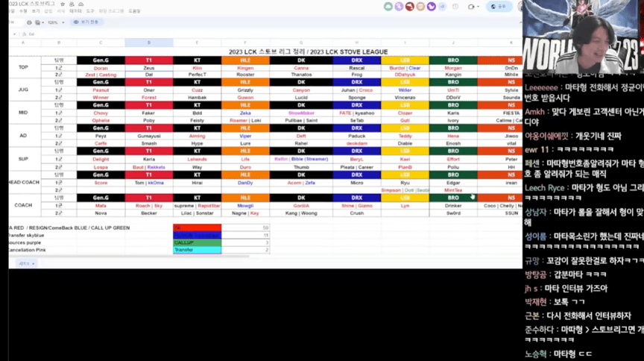
Task: Open the filter views dropdown arrow
Action: 42,22
